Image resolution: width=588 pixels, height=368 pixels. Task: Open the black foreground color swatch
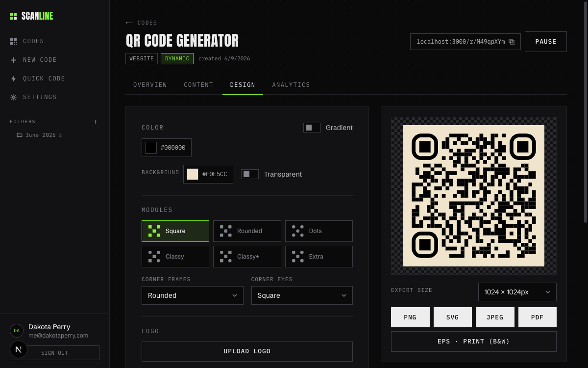(x=151, y=148)
